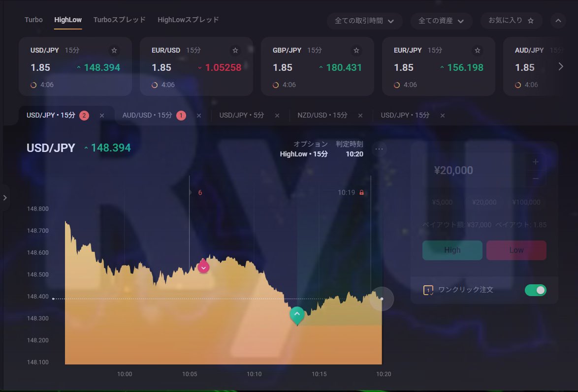This screenshot has height=392, width=578.
Task: Click the ペイアウト額 ¥37,000 text
Action: click(x=457, y=225)
